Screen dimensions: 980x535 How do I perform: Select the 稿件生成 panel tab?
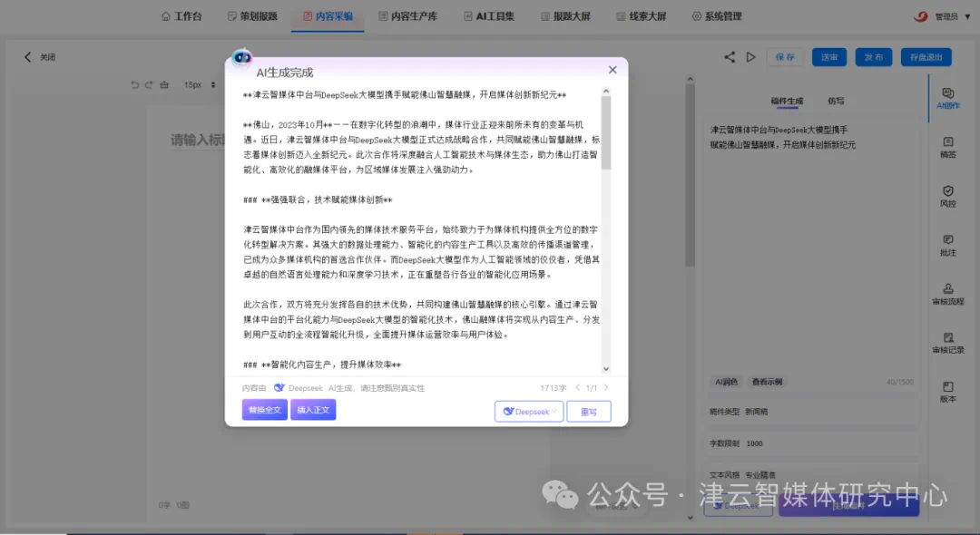787,101
